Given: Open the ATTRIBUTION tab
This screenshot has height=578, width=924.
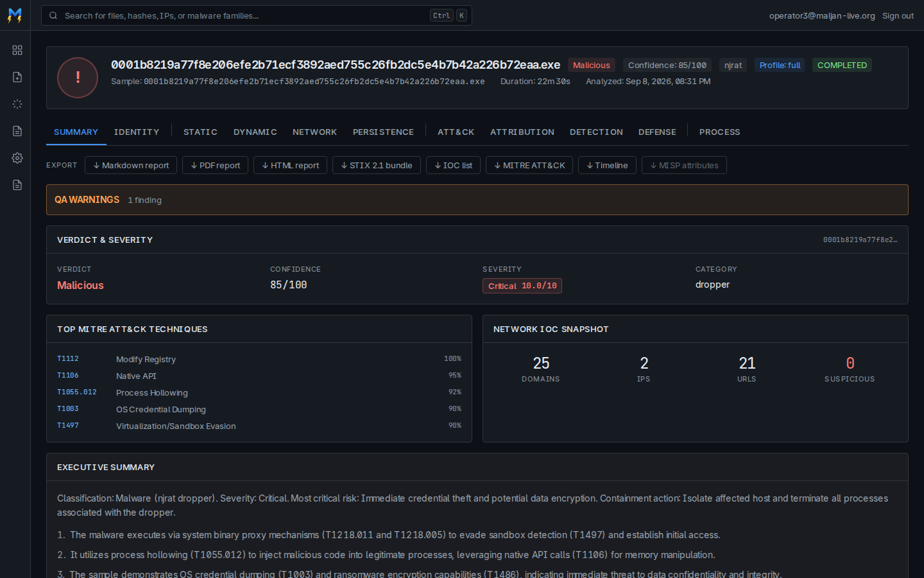Looking at the screenshot, I should (522, 132).
